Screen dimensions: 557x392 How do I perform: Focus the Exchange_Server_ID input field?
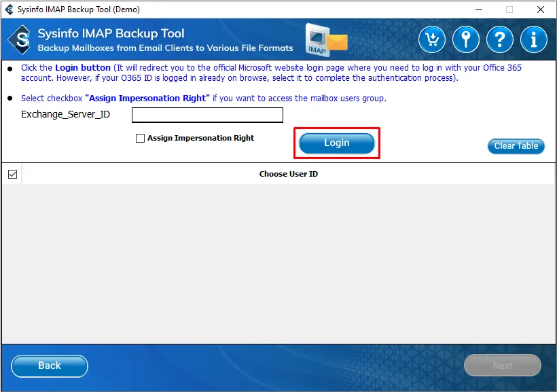tap(207, 115)
